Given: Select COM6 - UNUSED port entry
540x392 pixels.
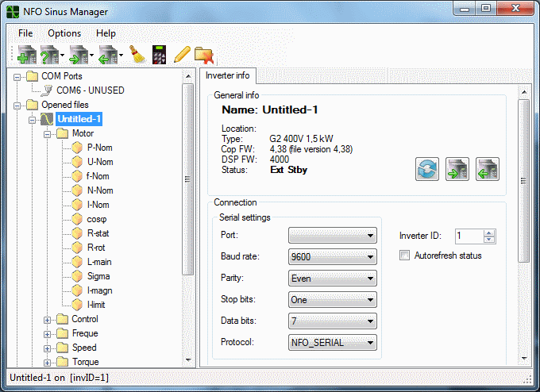Looking at the screenshot, I should pyautogui.click(x=91, y=90).
